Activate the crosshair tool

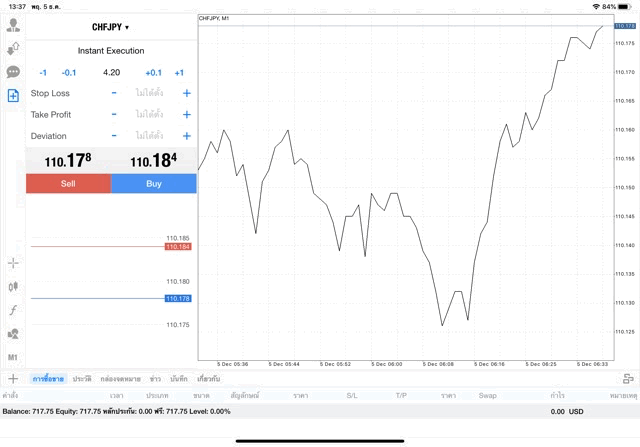(x=13, y=263)
